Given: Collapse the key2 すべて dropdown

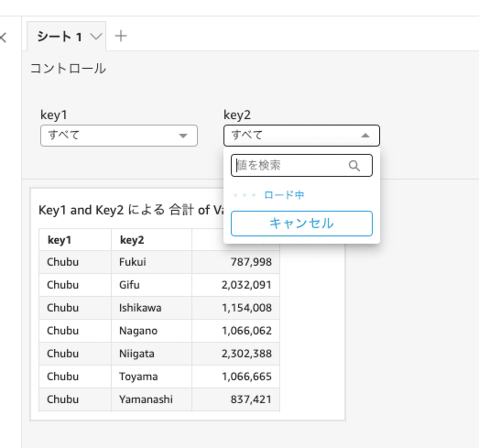Looking at the screenshot, I should (x=302, y=136).
